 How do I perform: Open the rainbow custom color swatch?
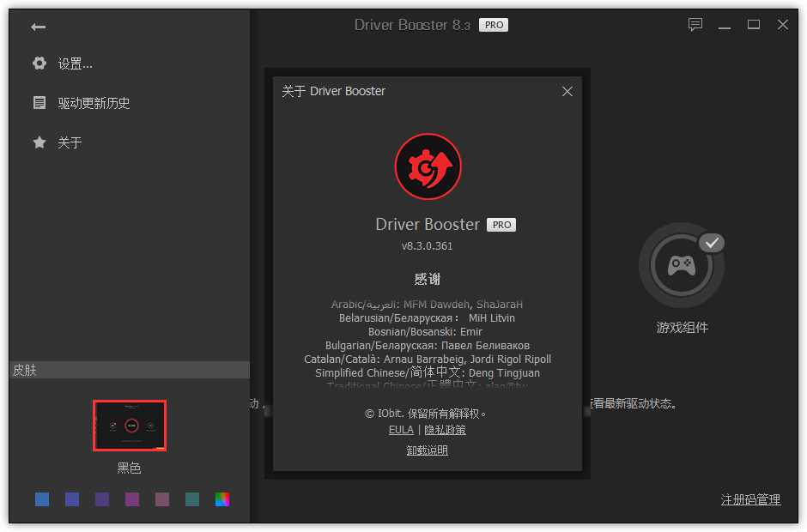click(222, 499)
